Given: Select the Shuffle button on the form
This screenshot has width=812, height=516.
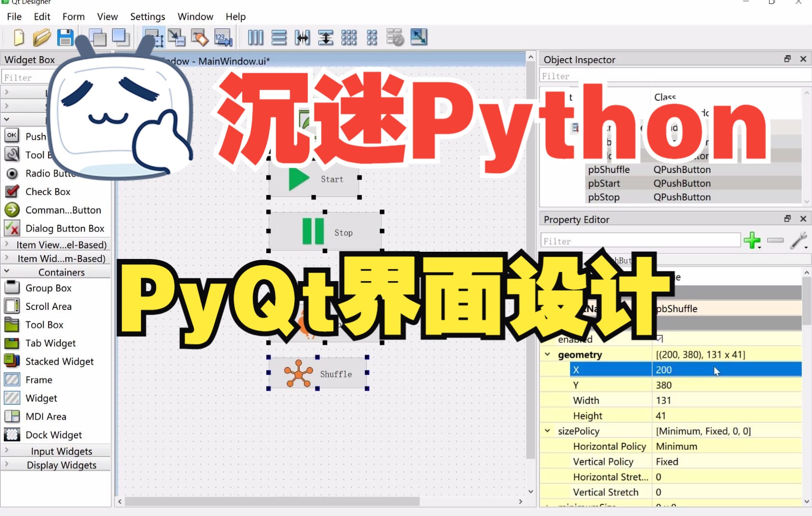Looking at the screenshot, I should tap(317, 373).
